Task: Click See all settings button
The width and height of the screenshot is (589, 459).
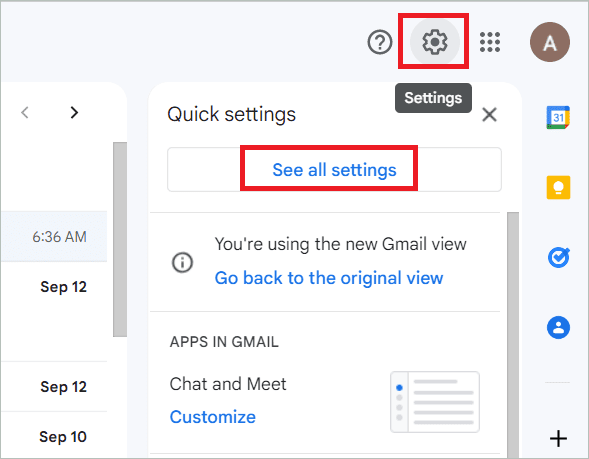Action: coord(334,169)
